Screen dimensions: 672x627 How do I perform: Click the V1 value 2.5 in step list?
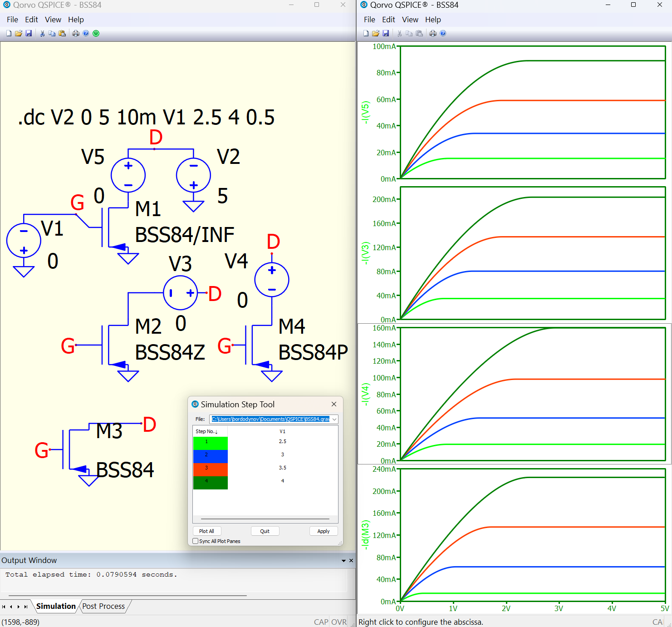coord(283,441)
